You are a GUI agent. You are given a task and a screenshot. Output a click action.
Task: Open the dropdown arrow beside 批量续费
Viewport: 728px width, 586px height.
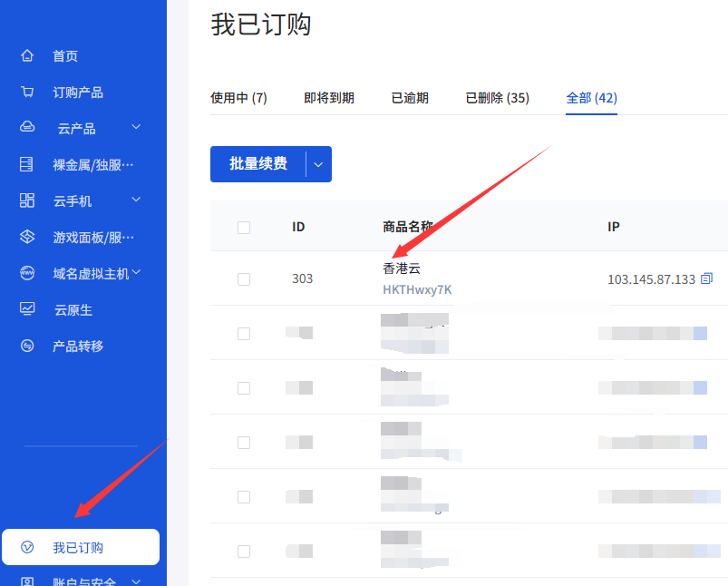[318, 164]
